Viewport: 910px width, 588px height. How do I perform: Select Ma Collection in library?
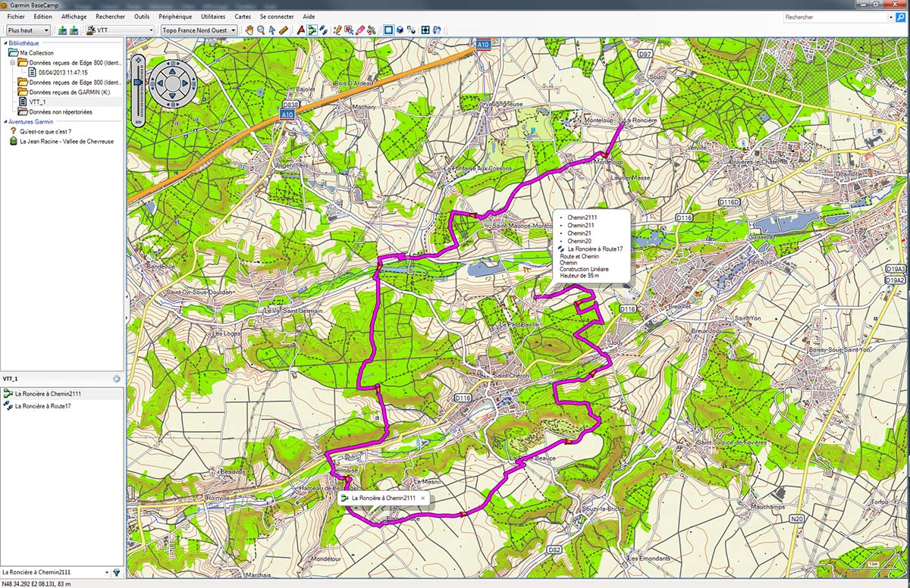tap(36, 53)
